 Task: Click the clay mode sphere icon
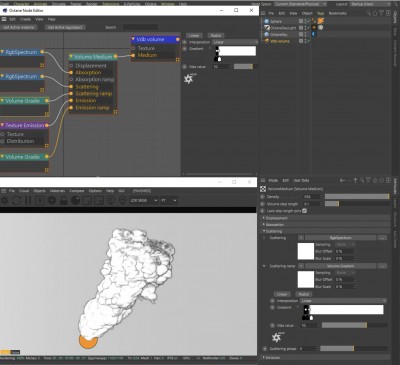tap(76, 200)
